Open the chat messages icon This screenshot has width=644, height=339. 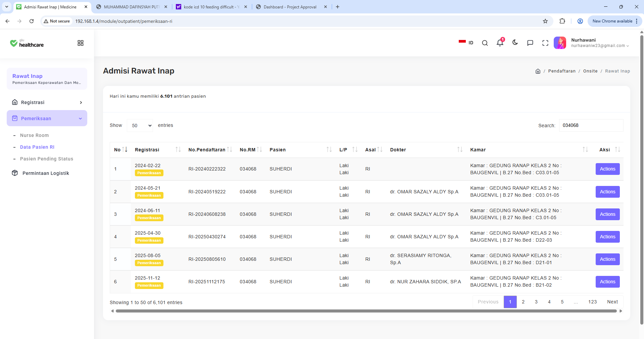coord(530,43)
